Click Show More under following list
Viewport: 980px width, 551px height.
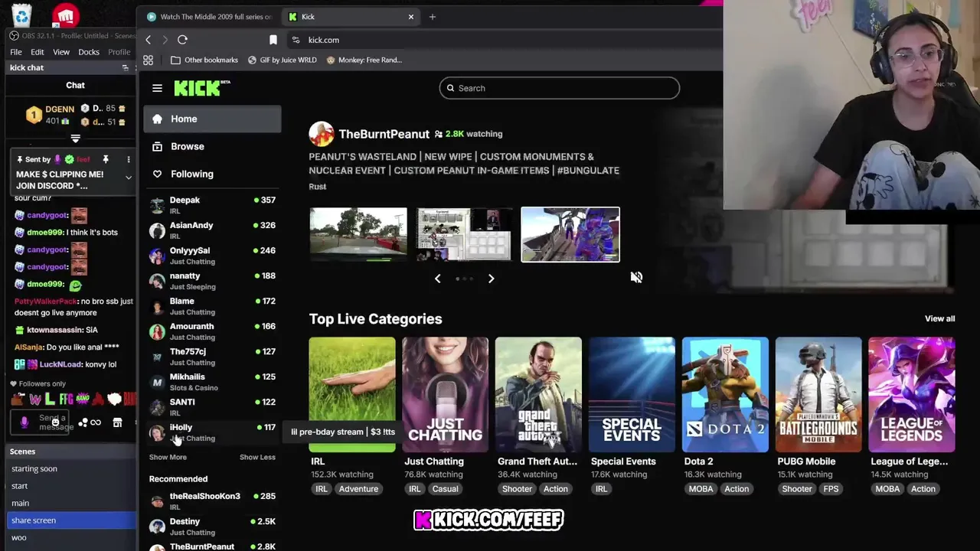[x=168, y=457]
